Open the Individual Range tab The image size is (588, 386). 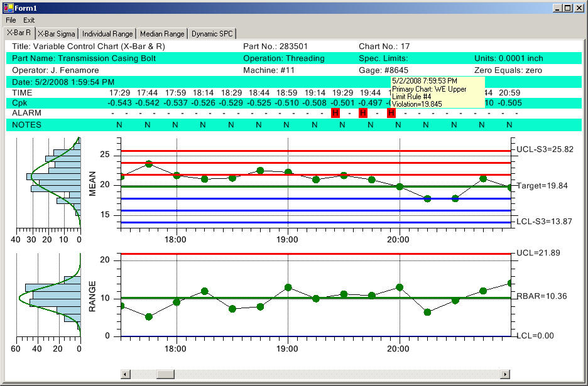click(107, 34)
